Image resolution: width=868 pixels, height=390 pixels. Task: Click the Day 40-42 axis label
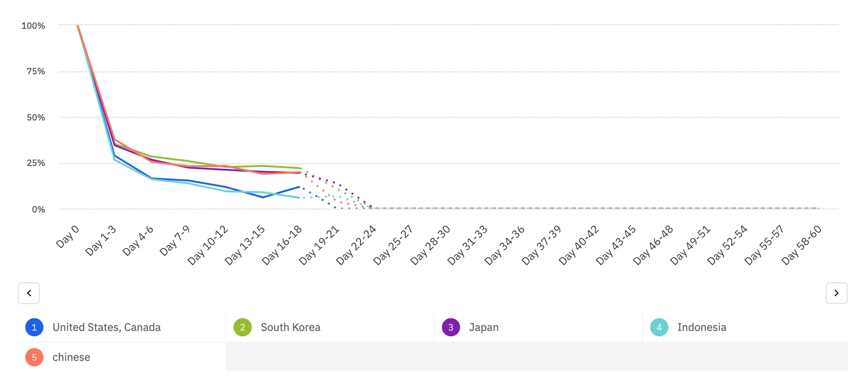[x=579, y=245]
